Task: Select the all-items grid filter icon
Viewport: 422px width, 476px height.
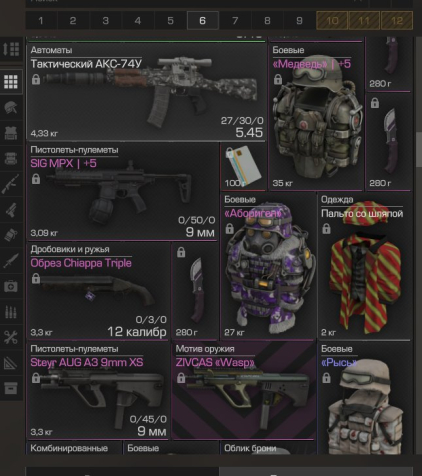Action: (11, 82)
